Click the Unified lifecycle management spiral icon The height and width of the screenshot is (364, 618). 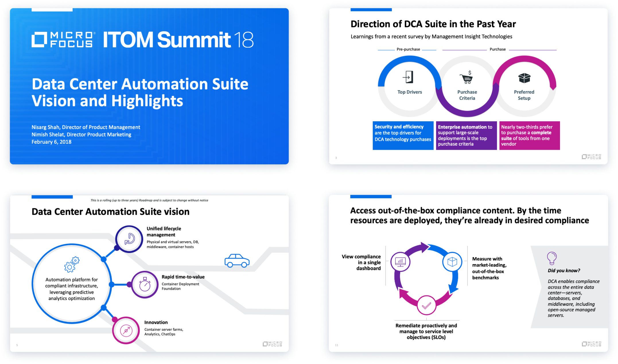(x=129, y=239)
